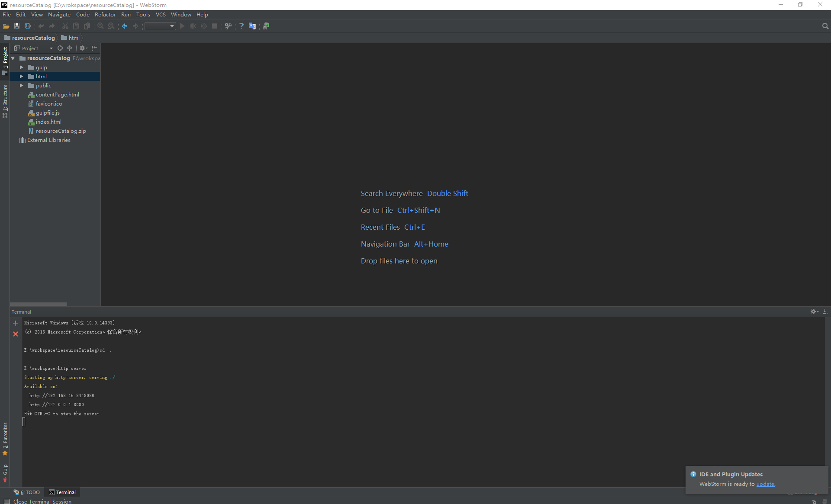Viewport: 831px width, 504px height.
Task: Open the run configuration combo box
Action: 160,26
